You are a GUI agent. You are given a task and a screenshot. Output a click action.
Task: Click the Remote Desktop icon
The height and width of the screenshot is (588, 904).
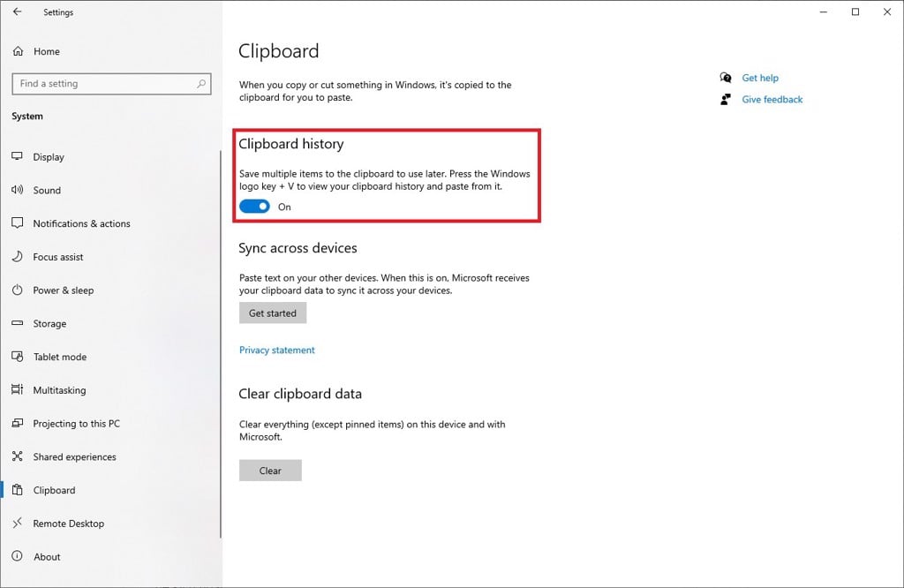coord(18,523)
